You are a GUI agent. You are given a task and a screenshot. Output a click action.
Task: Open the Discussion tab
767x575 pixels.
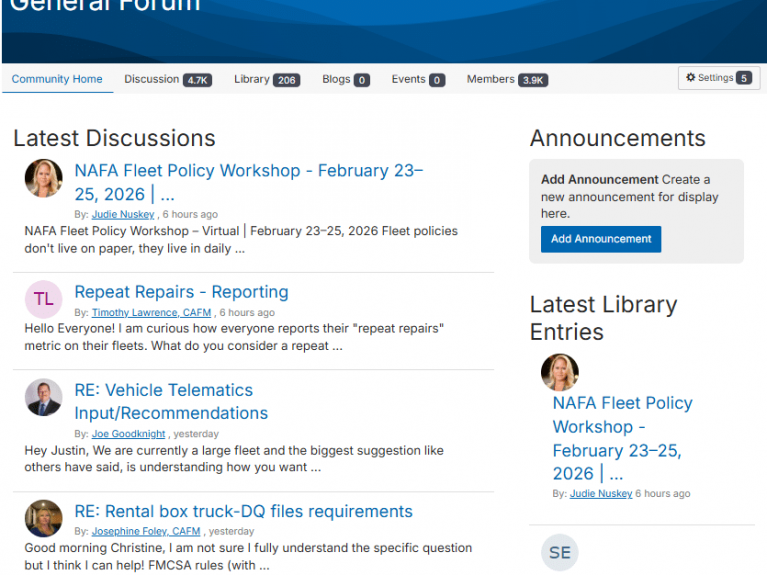(x=167, y=79)
